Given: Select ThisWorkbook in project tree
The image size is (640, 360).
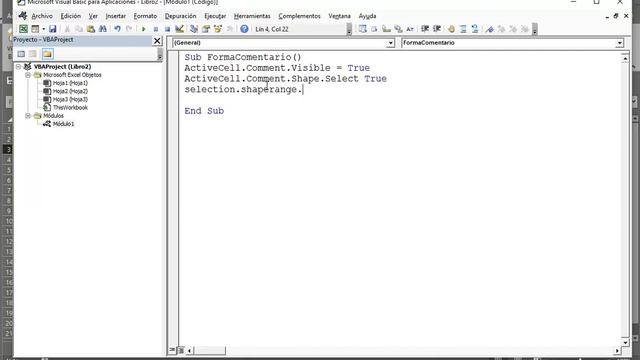Looking at the screenshot, I should click(x=70, y=108).
